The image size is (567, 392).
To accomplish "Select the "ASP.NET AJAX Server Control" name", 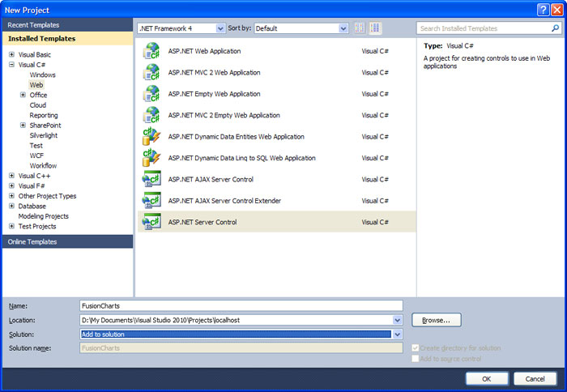I will coord(211,179).
